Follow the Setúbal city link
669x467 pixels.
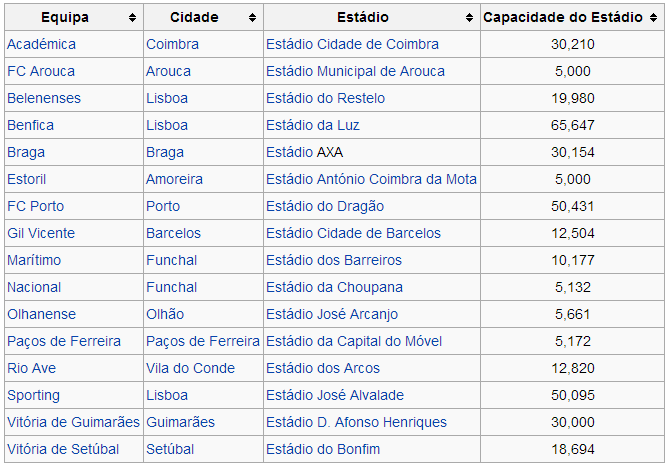coord(170,449)
